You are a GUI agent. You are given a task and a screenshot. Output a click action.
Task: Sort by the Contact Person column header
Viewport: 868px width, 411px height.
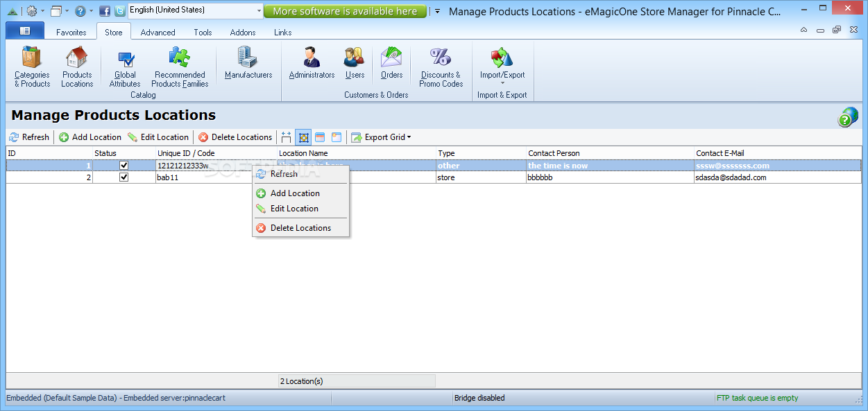tap(610, 153)
